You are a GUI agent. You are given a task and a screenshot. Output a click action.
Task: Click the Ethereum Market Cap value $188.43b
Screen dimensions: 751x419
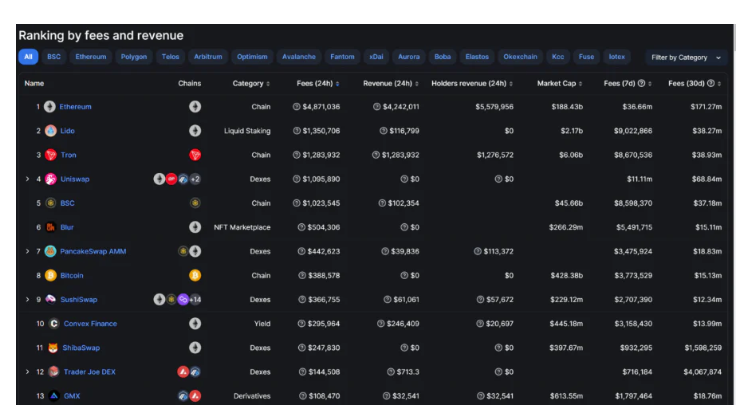pos(567,107)
